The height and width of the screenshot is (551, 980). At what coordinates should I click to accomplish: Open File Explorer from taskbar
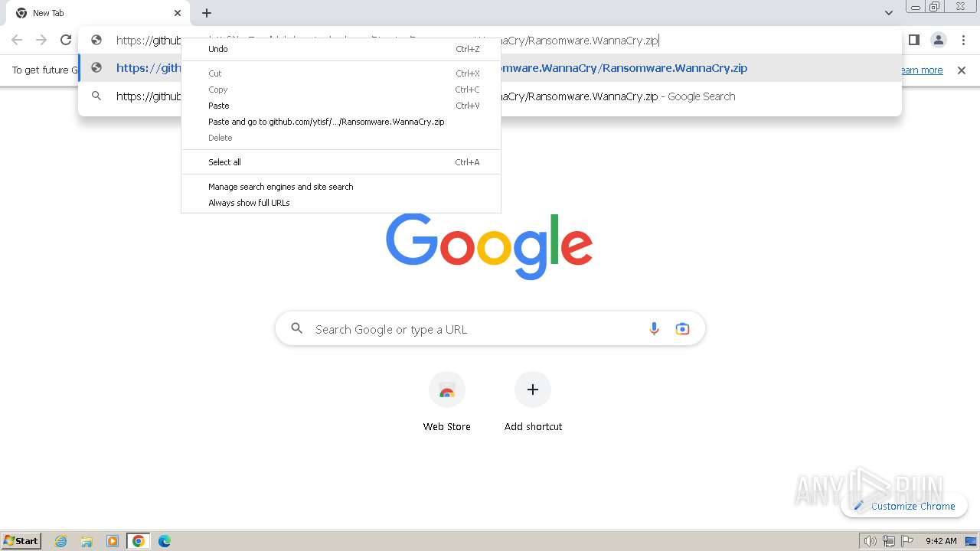87,541
